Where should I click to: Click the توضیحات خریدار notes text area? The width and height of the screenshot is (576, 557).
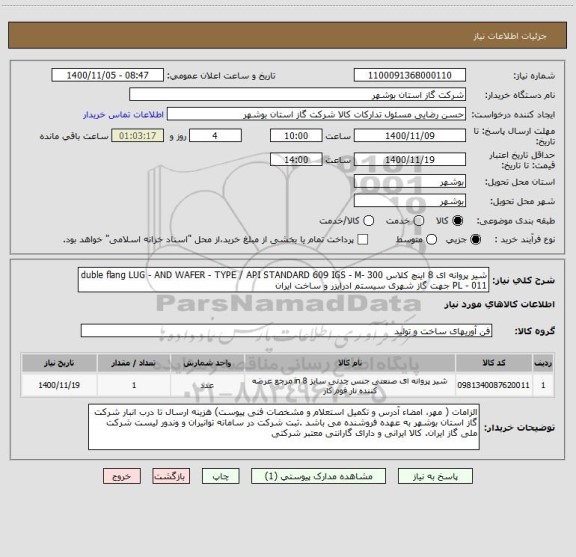tap(284, 427)
